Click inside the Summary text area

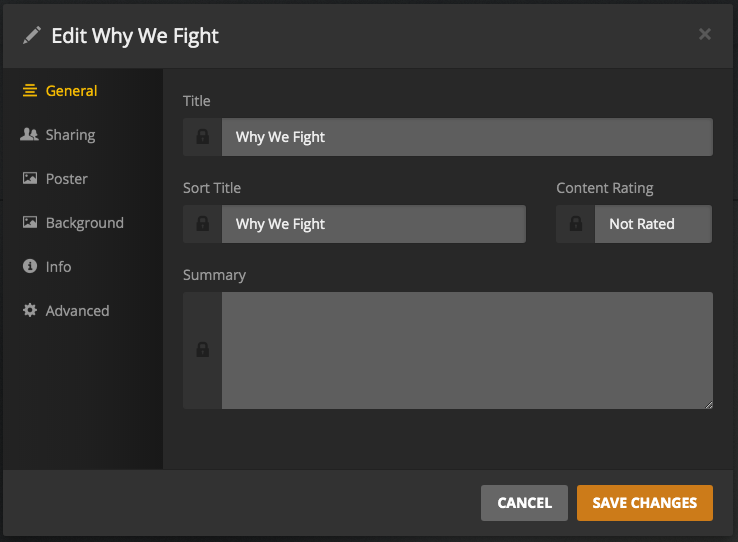(x=467, y=350)
